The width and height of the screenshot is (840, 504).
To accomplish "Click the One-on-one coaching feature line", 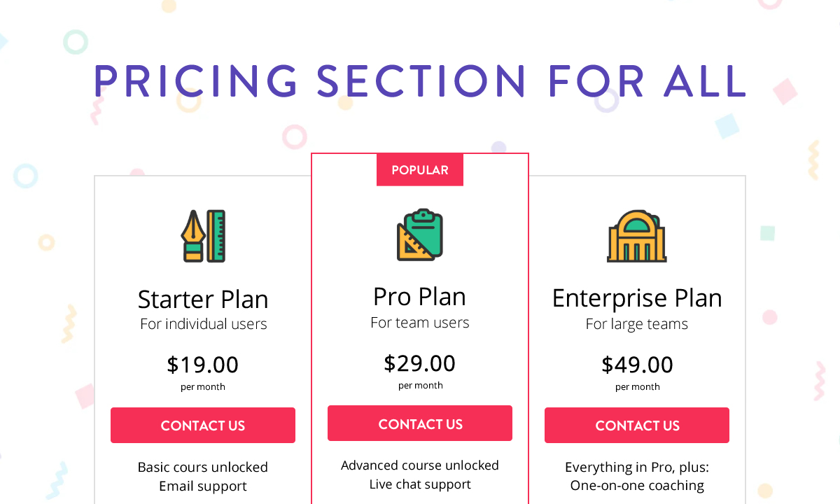I will (x=637, y=485).
